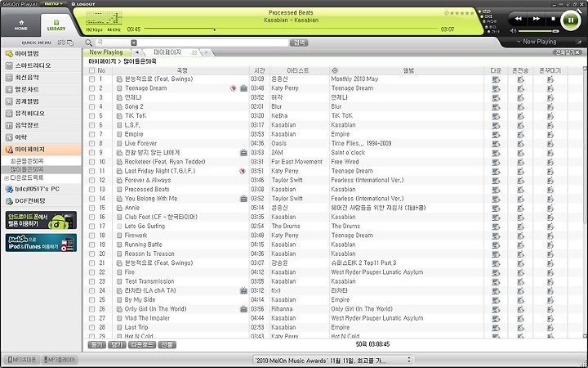Click the quick menu settings icon
Screen dimensions: 588x368
[x=70, y=43]
